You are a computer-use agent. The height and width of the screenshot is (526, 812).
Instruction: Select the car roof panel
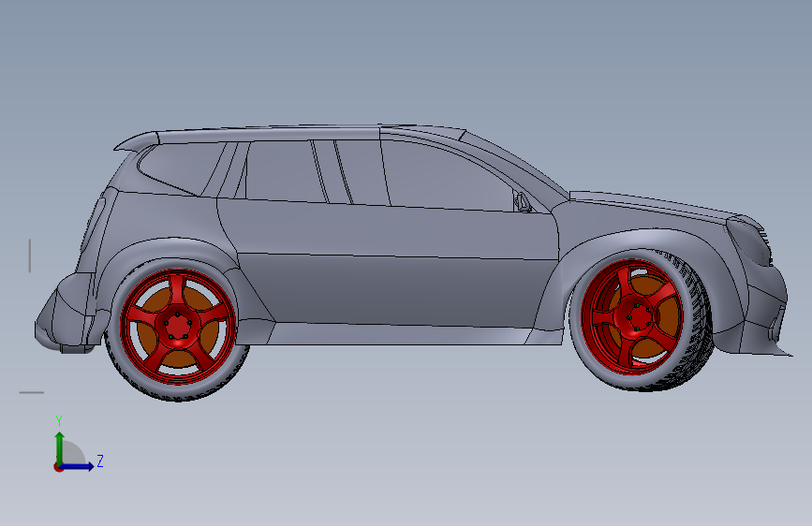(x=270, y=134)
